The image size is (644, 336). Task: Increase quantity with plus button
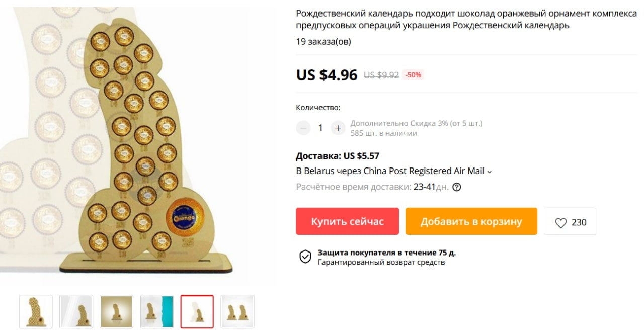(338, 128)
